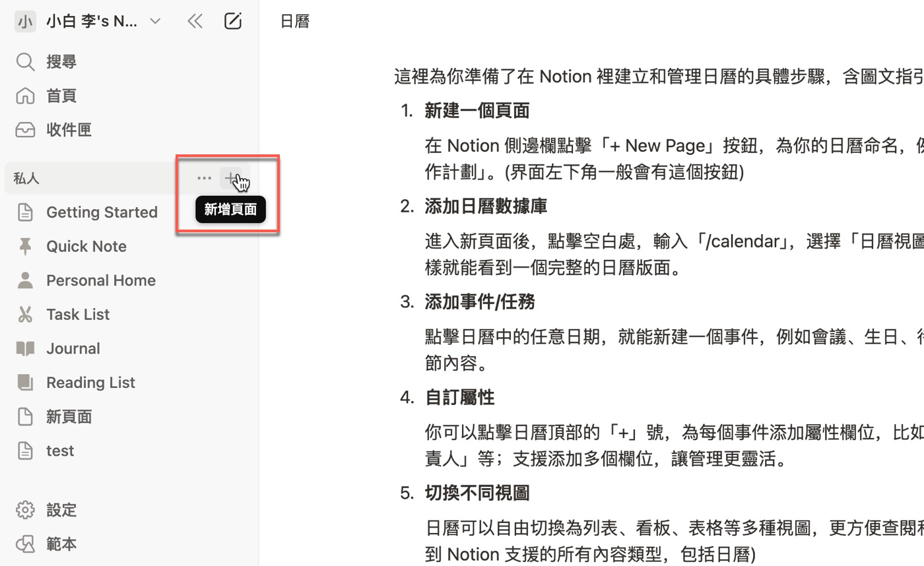
Task: Click the Personal Home person icon
Action: pyautogui.click(x=25, y=280)
